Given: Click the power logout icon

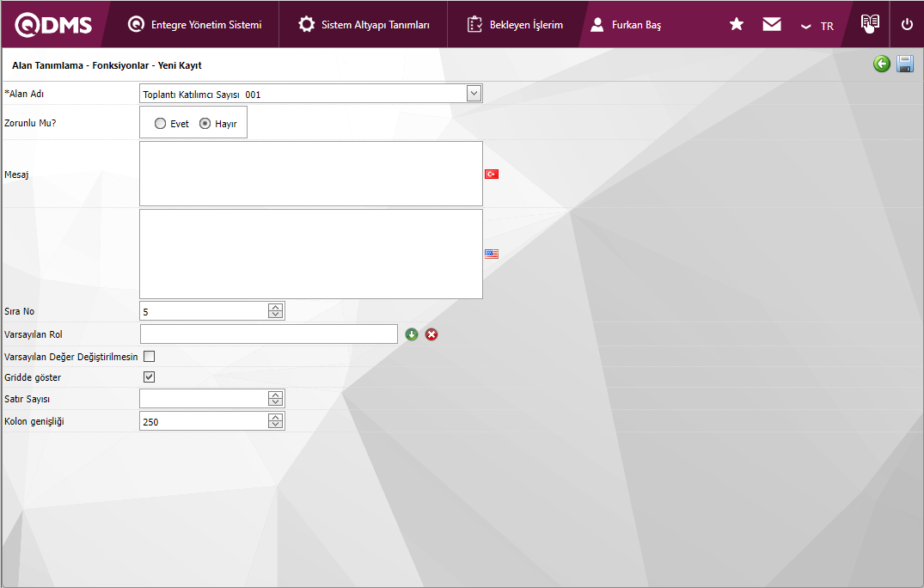Looking at the screenshot, I should pos(907,24).
